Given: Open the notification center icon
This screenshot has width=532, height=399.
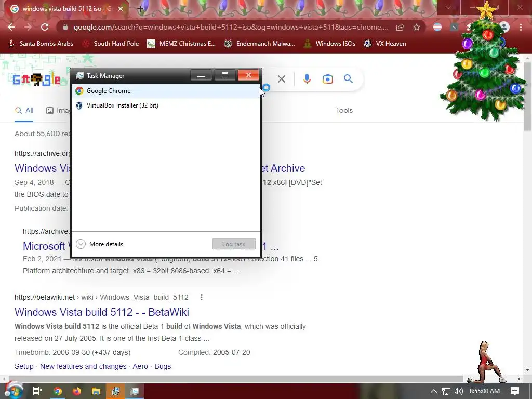Looking at the screenshot, I should coord(515,391).
